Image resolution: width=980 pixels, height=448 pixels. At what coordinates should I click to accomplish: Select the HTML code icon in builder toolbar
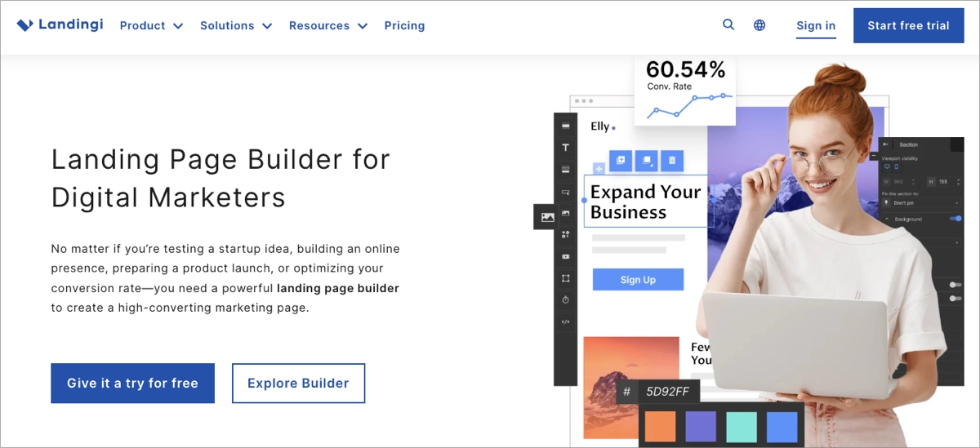(565, 322)
